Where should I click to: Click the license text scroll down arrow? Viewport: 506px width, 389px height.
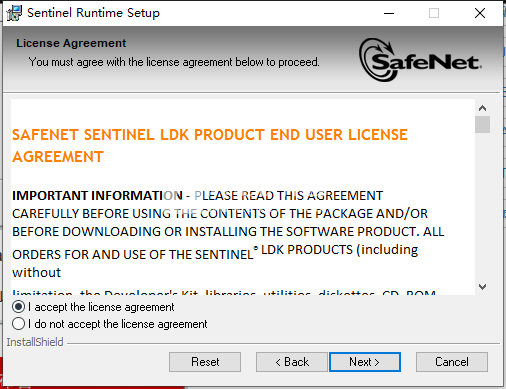[x=482, y=287]
